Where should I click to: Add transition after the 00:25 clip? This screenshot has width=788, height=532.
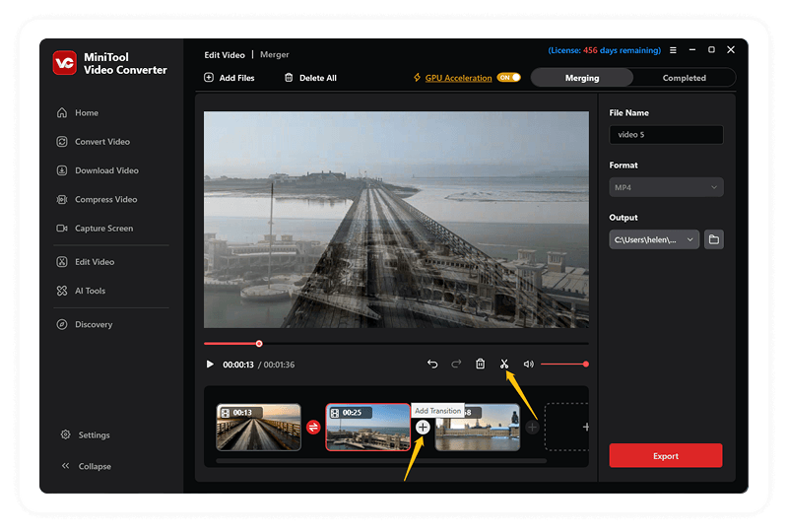point(423,428)
